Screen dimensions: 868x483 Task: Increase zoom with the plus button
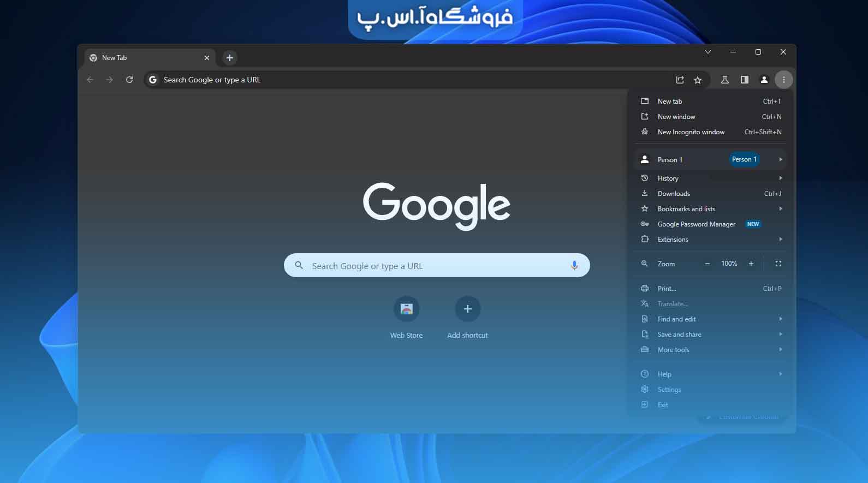tap(751, 264)
